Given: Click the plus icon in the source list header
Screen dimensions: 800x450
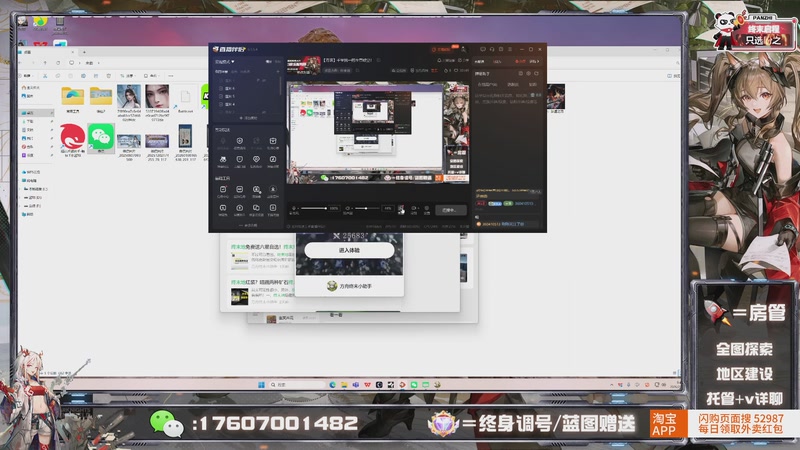Looking at the screenshot, I should click(278, 71).
